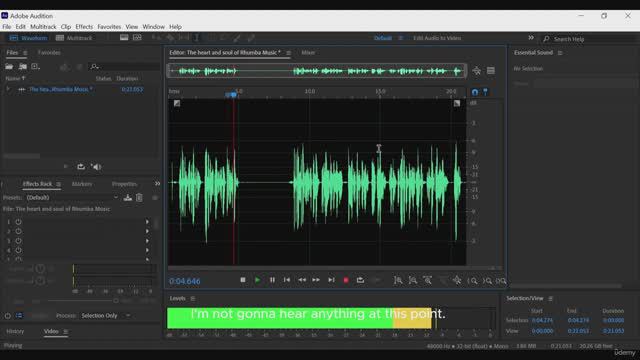Click the Files panel search field
Image resolution: width=640 pixels, height=360 pixels.
[124, 67]
